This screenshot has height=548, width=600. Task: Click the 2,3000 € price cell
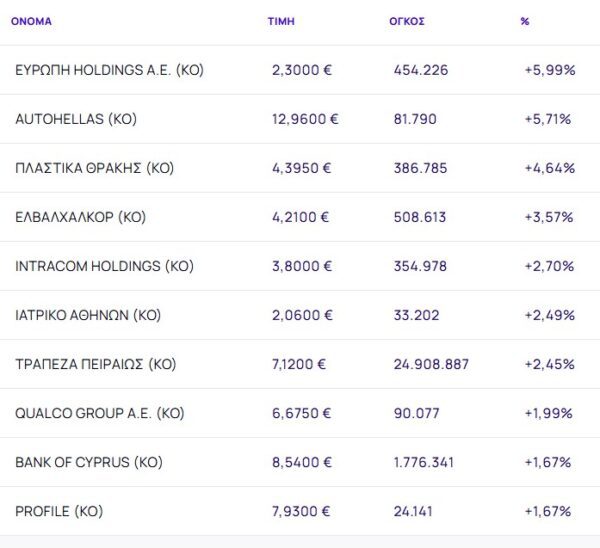(303, 70)
